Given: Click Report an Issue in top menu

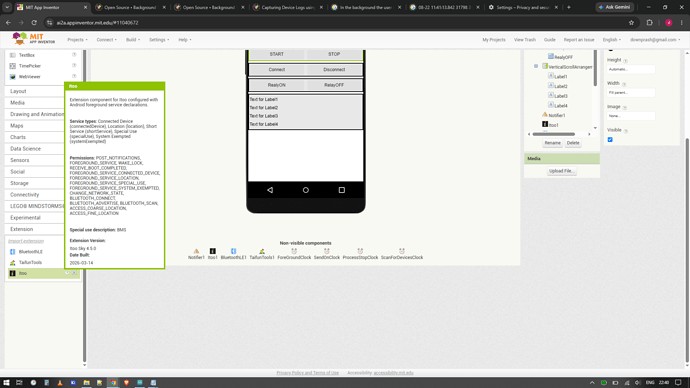Looking at the screenshot, I should click(579, 40).
